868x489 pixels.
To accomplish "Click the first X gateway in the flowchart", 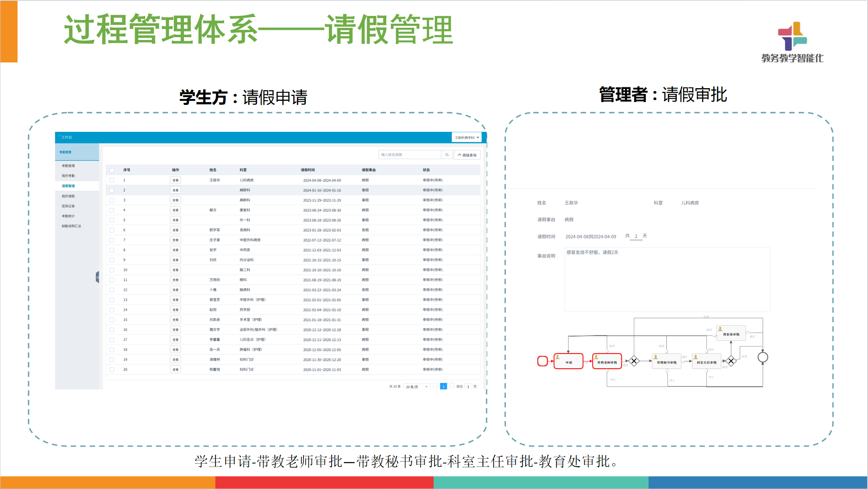I will [x=634, y=361].
